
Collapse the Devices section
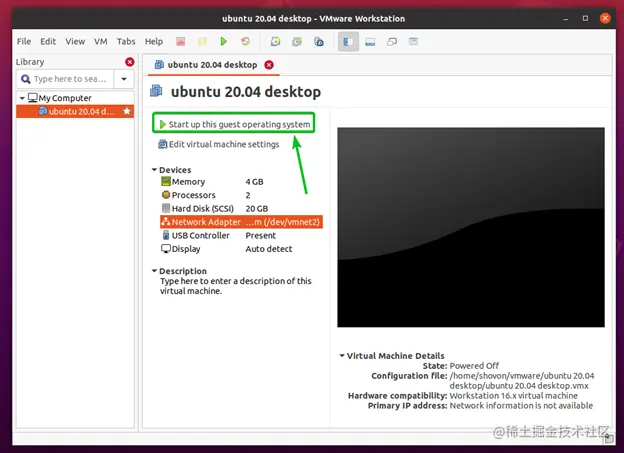click(x=154, y=170)
